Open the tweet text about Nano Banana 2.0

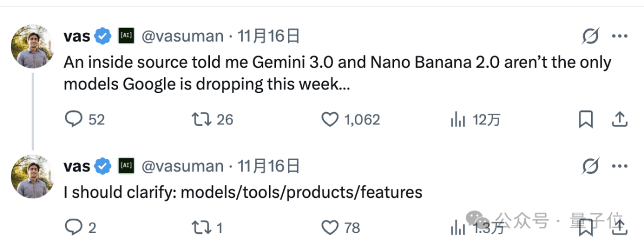[337, 73]
